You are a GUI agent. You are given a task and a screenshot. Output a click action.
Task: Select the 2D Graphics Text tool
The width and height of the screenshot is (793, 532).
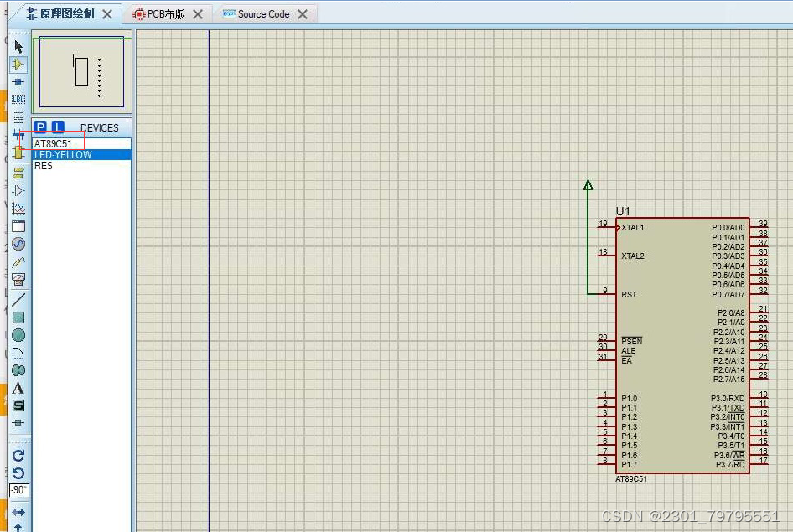(18, 388)
